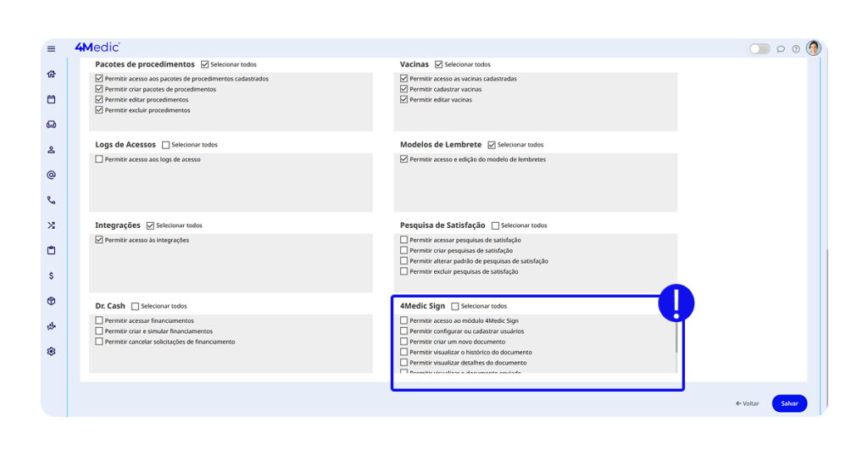The image size is (868, 456).
Task: Click the 4Medic logo
Action: (x=97, y=47)
